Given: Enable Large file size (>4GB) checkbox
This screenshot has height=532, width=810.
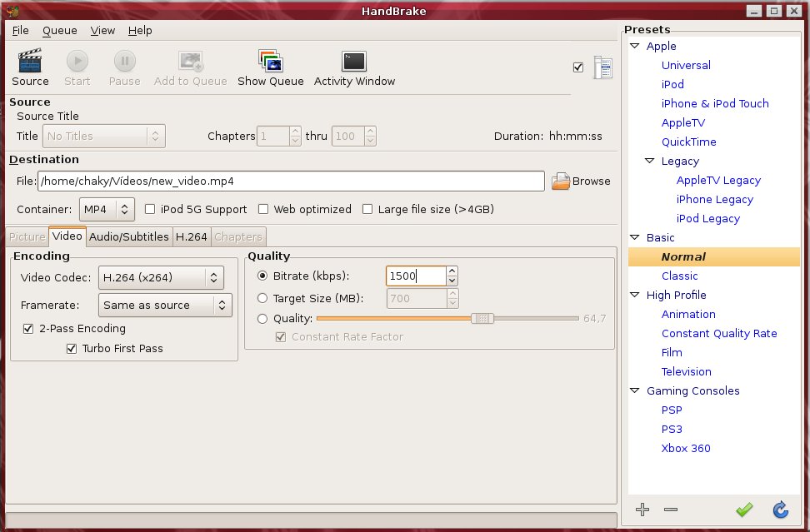Looking at the screenshot, I should (x=367, y=209).
